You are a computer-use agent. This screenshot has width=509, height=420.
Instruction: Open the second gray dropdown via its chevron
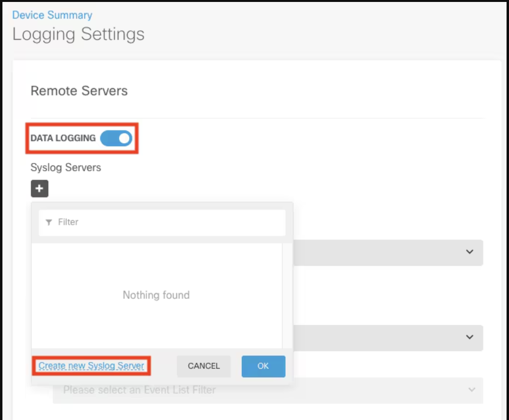tap(469, 337)
